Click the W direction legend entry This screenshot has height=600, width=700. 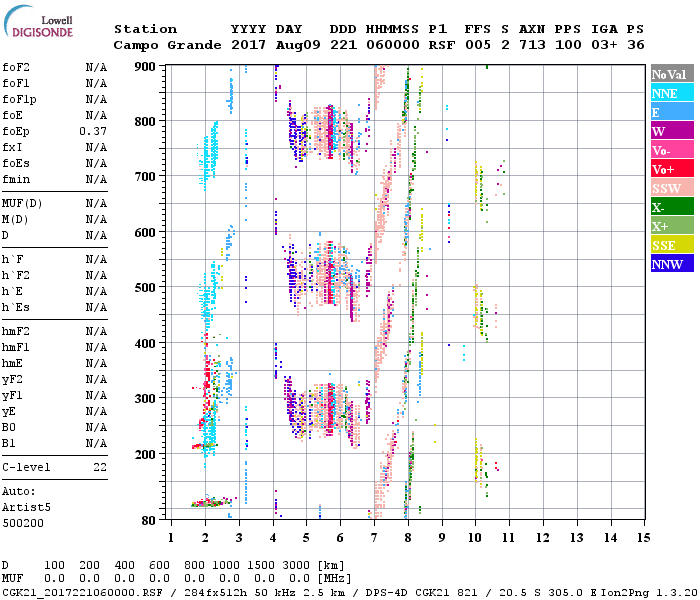(x=669, y=131)
